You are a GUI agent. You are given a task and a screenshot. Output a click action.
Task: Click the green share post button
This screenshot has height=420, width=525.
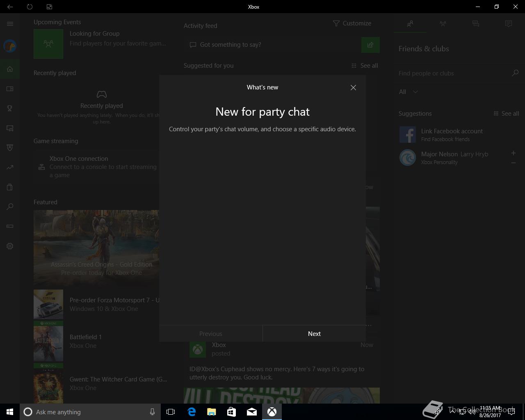(x=370, y=45)
